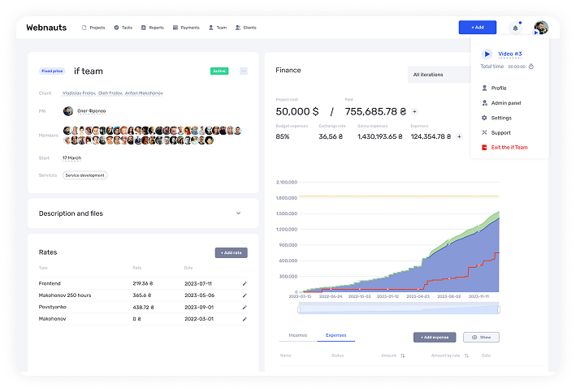This screenshot has width=576, height=392.
Task: Sort expenses by Amount
Action: pyautogui.click(x=403, y=355)
